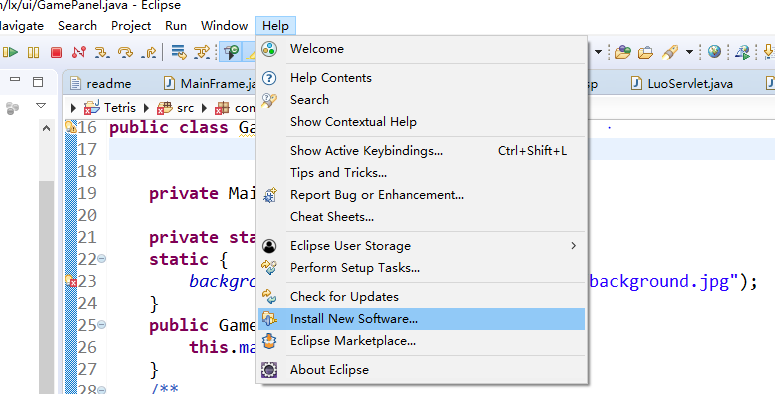Click the Suspend (pause) toolbar icon
The image size is (775, 394).
tap(33, 52)
